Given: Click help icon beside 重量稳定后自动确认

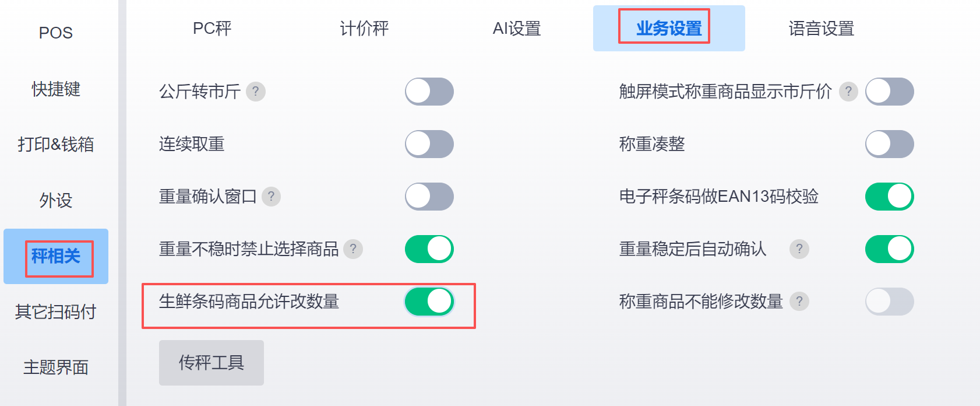Looking at the screenshot, I should click(x=799, y=249).
